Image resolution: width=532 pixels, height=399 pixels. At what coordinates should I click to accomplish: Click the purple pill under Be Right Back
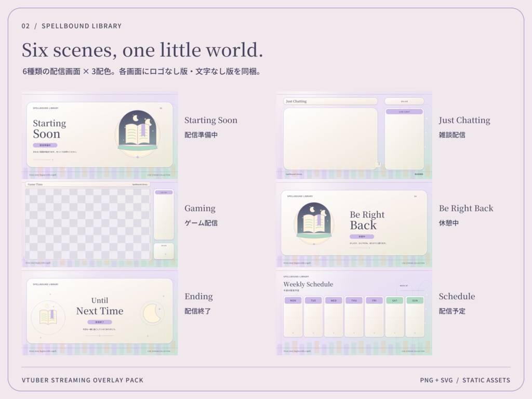tap(362, 236)
